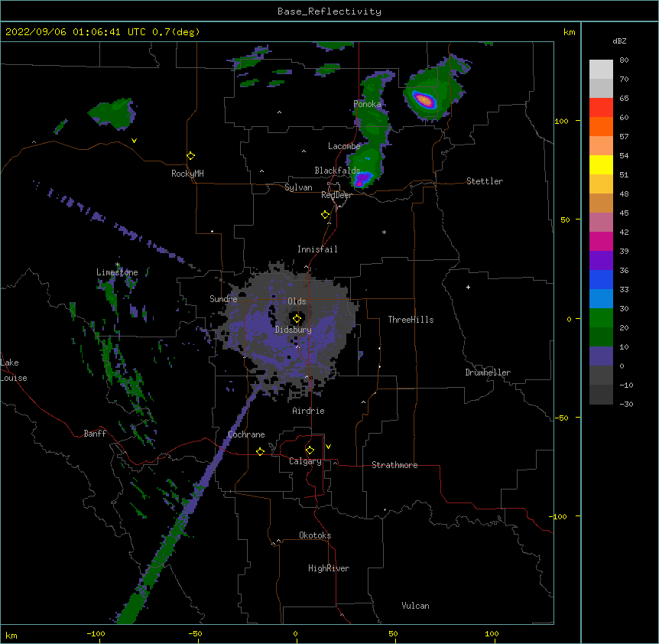Screen dimensions: 659x644
Task: Pick the bright green 20-30 dBZ legend swatch
Action: 601,318
